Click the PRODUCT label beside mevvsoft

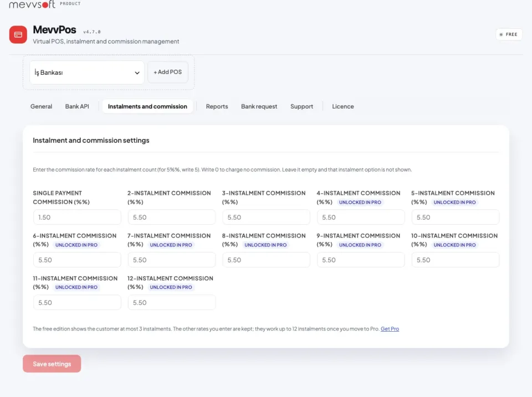(70, 4)
